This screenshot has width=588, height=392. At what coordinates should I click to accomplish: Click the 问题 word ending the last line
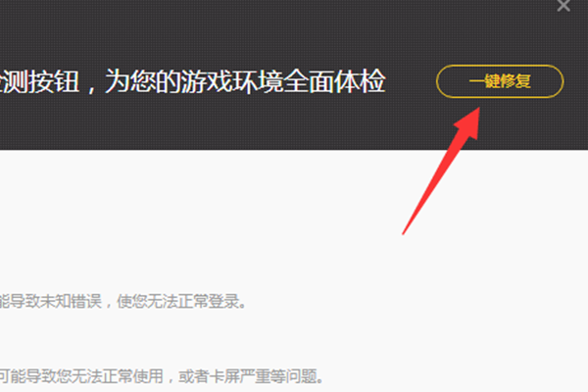pyautogui.click(x=301, y=376)
